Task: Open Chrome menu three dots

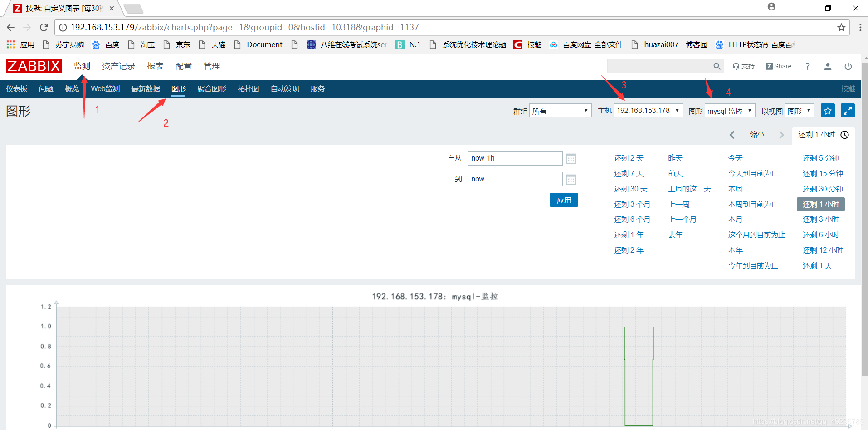Action: (860, 27)
